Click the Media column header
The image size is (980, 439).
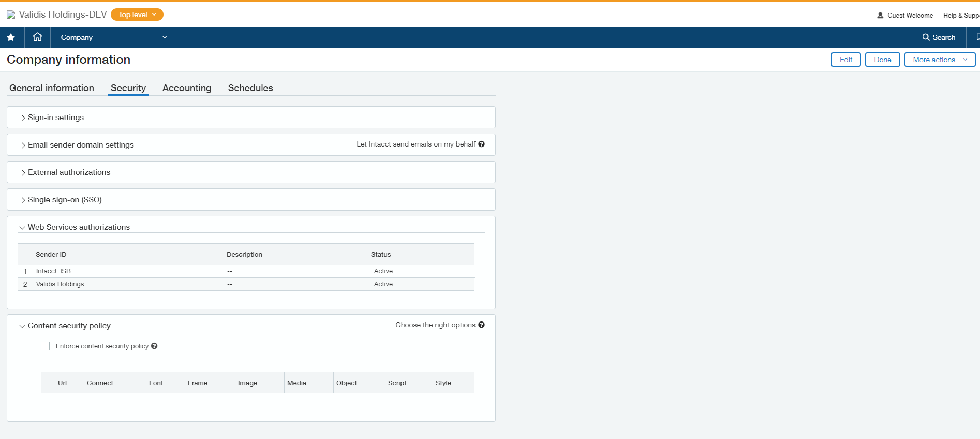click(x=309, y=383)
